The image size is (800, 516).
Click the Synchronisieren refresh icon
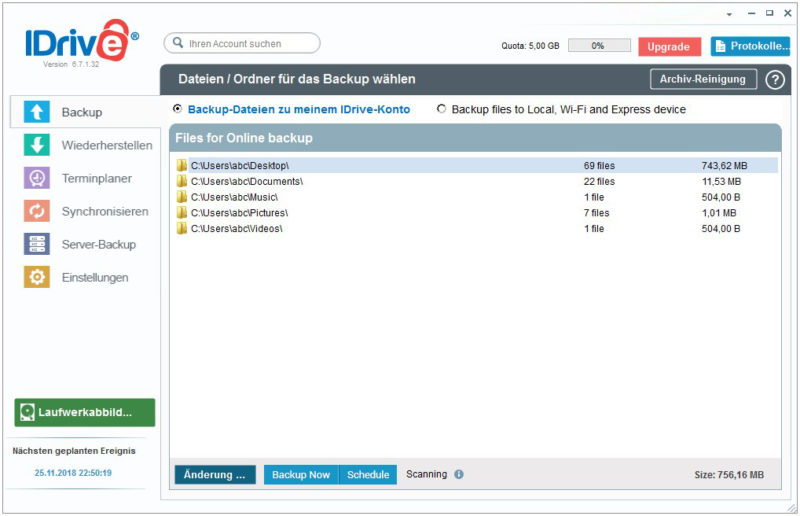tap(37, 211)
